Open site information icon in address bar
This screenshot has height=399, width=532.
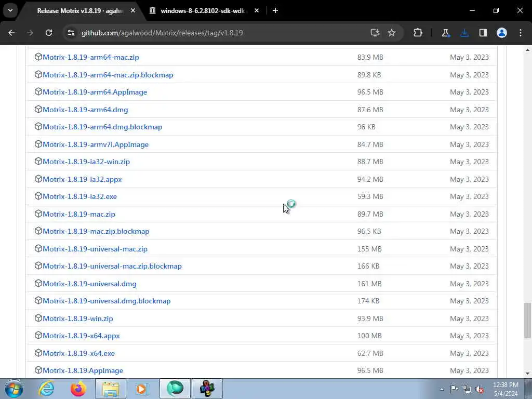click(71, 33)
